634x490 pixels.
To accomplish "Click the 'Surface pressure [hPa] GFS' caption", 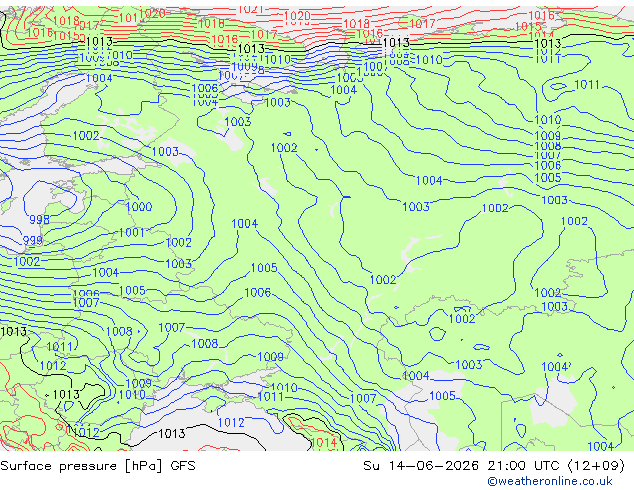I will coord(98,466).
